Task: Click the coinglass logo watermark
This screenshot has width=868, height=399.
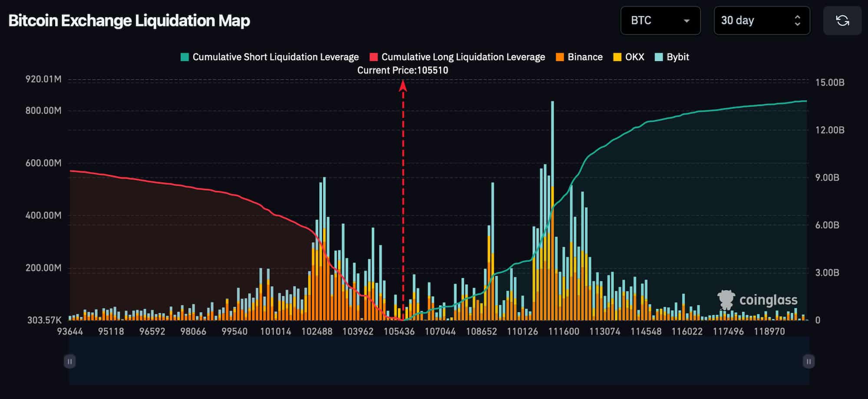Action: coord(757,300)
